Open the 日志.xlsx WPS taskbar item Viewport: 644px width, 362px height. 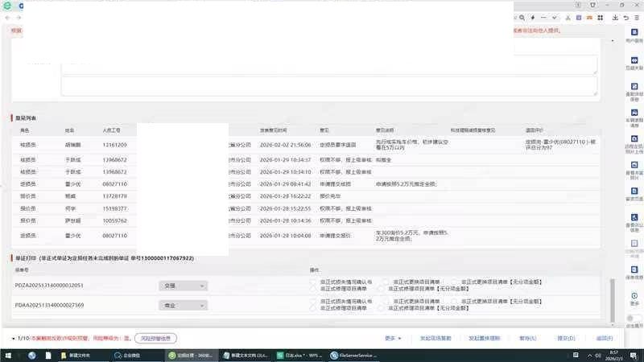point(297,355)
